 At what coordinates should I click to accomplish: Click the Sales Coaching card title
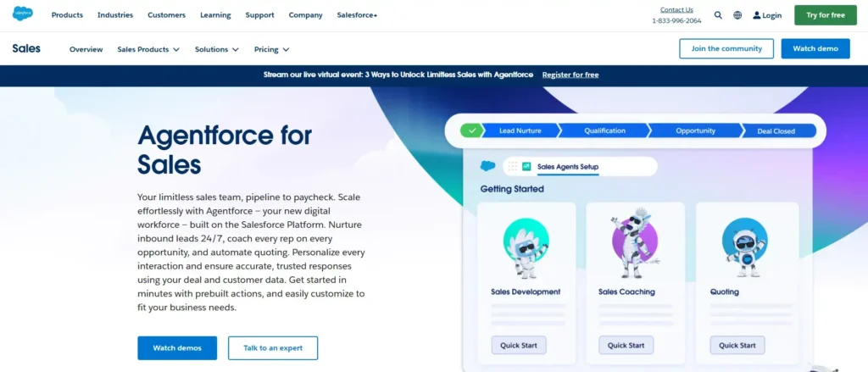click(x=626, y=291)
